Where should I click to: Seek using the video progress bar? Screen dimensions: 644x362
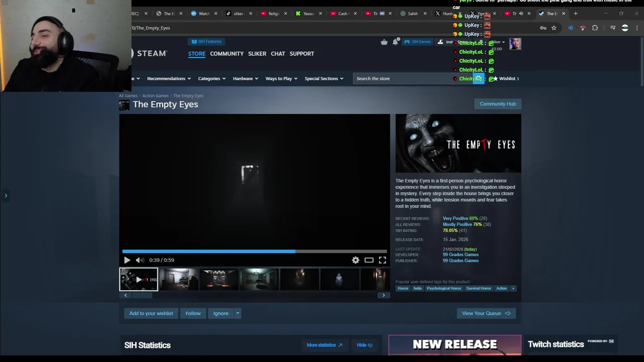coord(255,251)
